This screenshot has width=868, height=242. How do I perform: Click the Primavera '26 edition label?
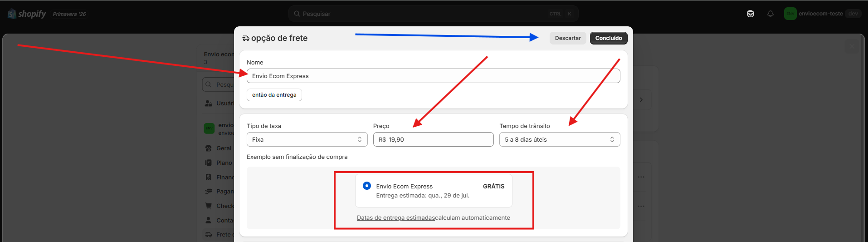click(69, 14)
